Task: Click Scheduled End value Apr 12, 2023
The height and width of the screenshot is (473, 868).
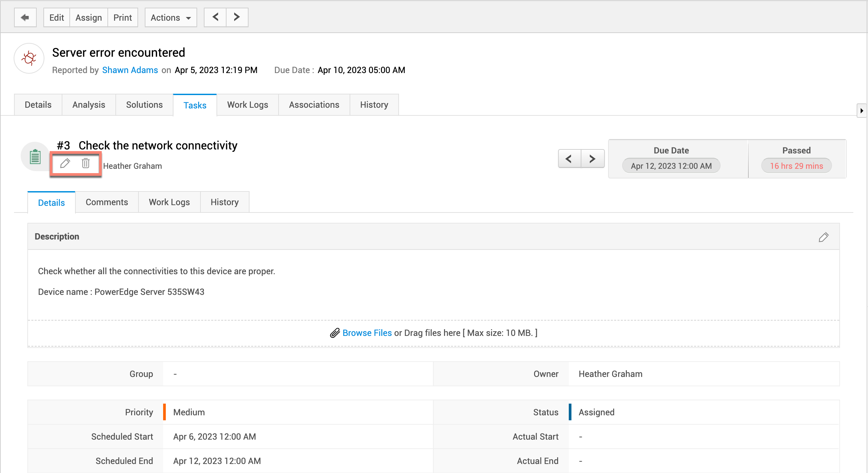Action: tap(217, 461)
